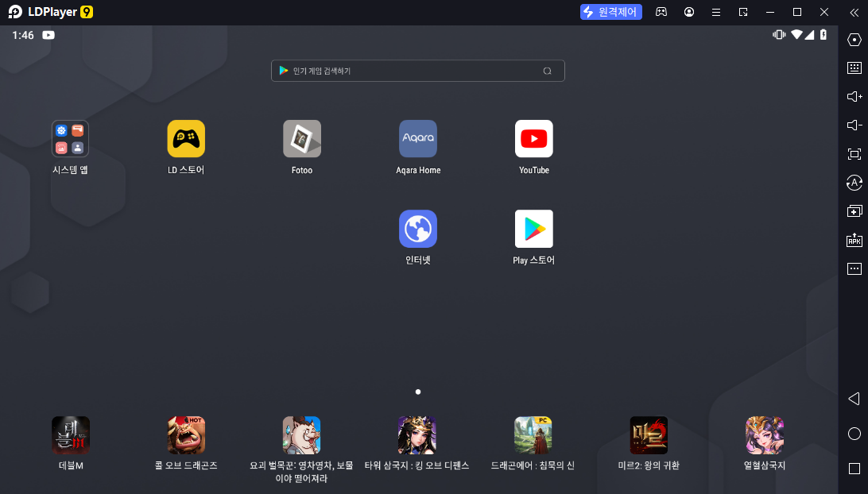Viewport: 868px width, 494px height.
Task: Open 미르2: 왕의 귀환 shortcut
Action: [649, 435]
